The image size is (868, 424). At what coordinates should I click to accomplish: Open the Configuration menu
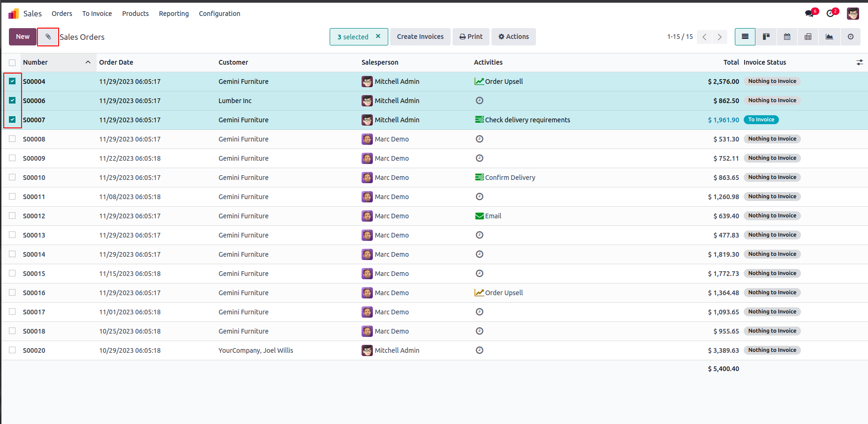(x=219, y=14)
